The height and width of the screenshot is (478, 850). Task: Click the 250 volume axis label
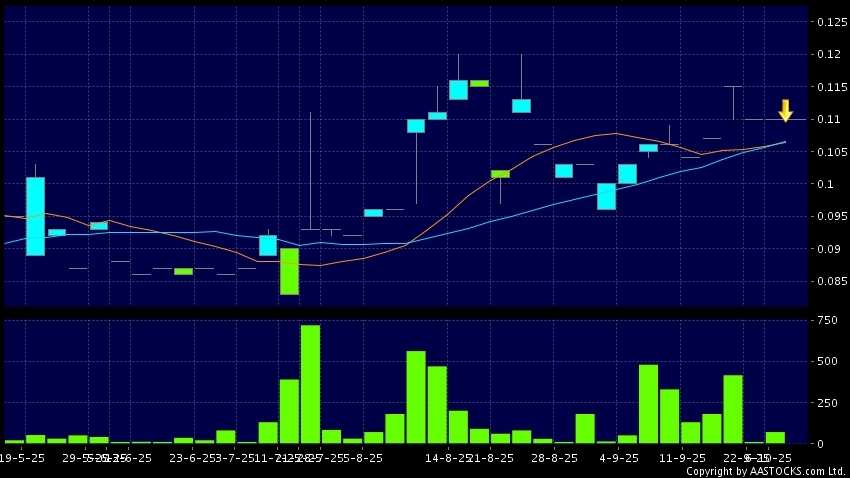(x=826, y=402)
